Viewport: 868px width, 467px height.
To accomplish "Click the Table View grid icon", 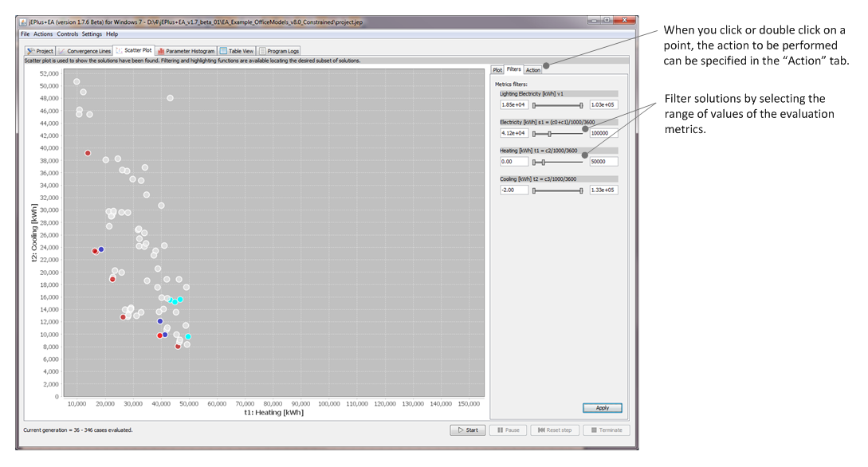I will coord(223,51).
